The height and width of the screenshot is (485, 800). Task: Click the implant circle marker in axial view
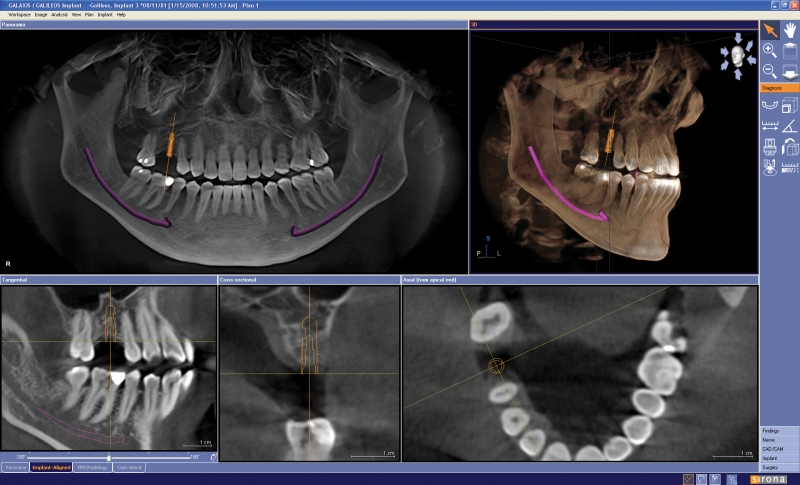[496, 366]
